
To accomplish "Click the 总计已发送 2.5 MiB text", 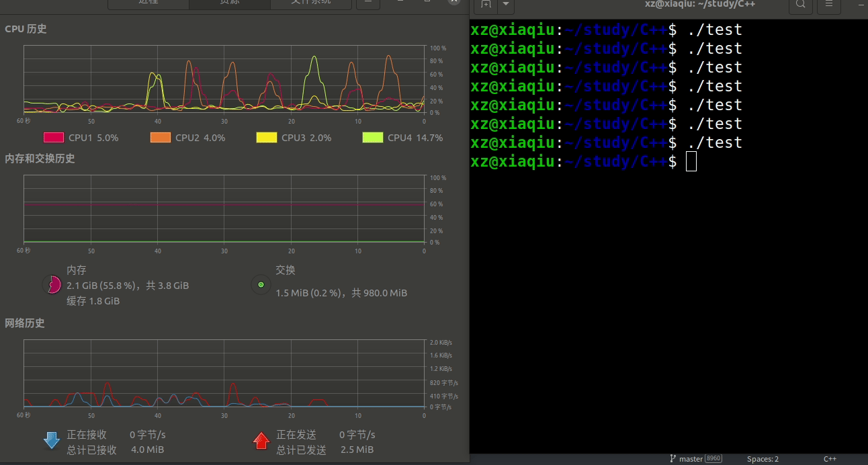I will [x=324, y=450].
